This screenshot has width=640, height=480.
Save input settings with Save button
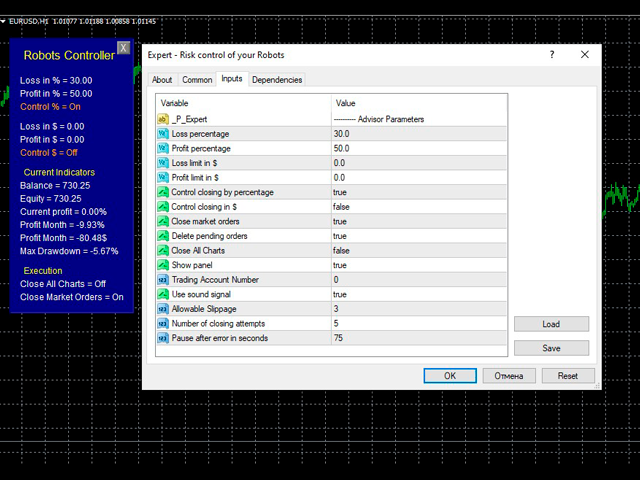tap(551, 348)
